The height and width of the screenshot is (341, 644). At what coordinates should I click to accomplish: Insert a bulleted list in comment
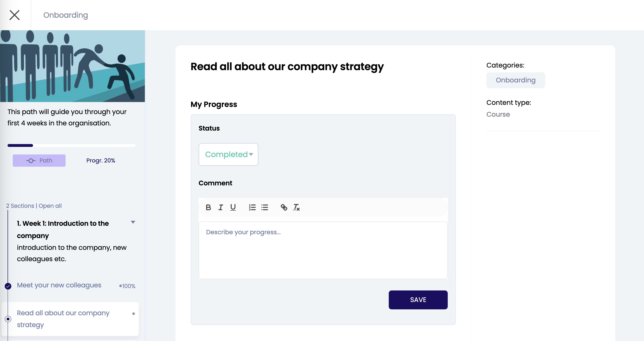pos(264,207)
